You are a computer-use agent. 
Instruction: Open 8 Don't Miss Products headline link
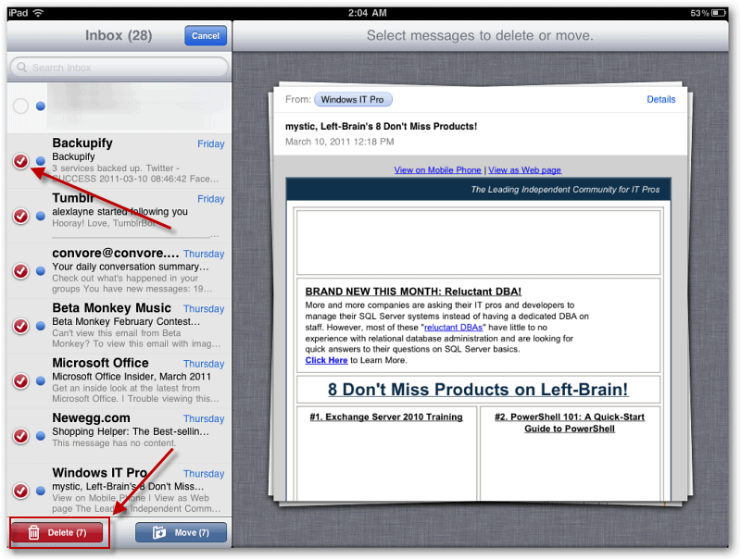(478, 390)
